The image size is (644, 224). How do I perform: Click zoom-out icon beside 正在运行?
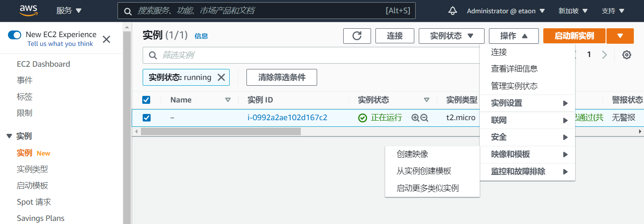tap(424, 118)
